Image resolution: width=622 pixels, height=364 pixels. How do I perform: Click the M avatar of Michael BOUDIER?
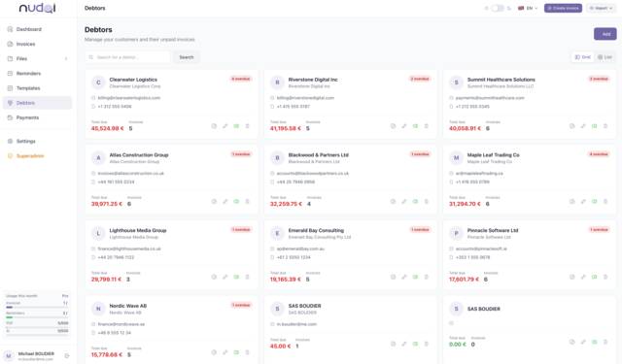pyautogui.click(x=9, y=355)
